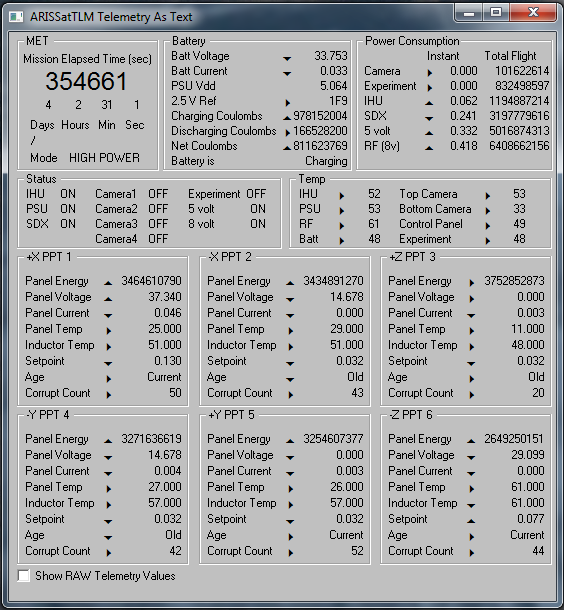
Task: Click the -Z PPT 6 Setpoint up arrow
Action: point(471,521)
